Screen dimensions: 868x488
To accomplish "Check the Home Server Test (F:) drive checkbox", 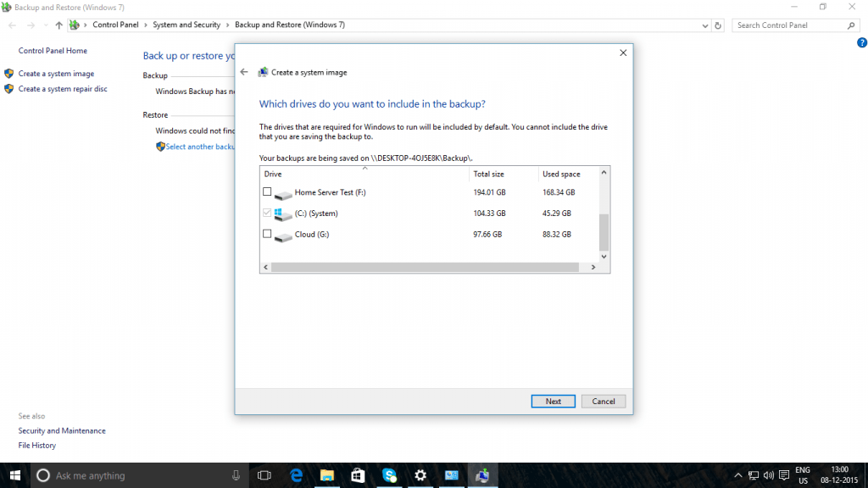I will (267, 192).
